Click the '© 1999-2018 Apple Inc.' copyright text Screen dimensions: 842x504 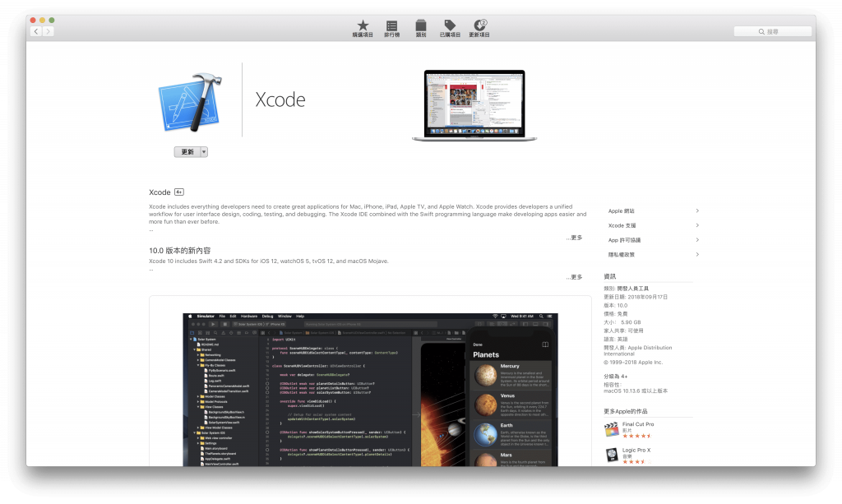click(633, 363)
